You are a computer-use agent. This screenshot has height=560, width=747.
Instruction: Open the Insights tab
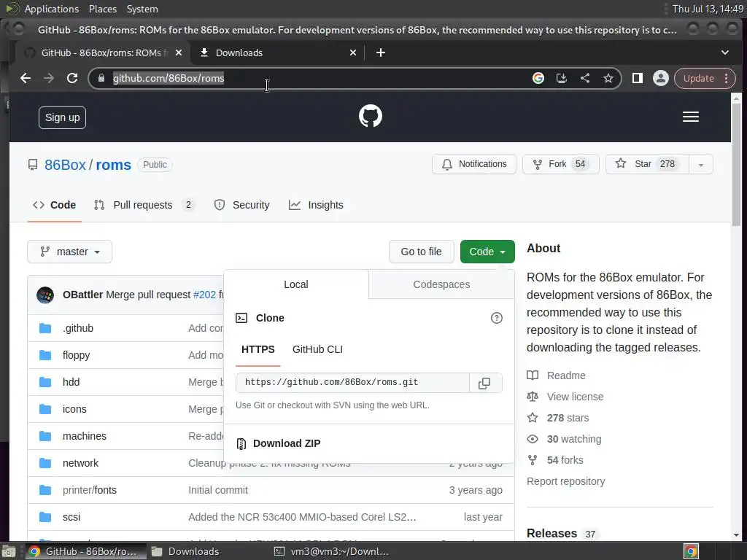pos(316,205)
